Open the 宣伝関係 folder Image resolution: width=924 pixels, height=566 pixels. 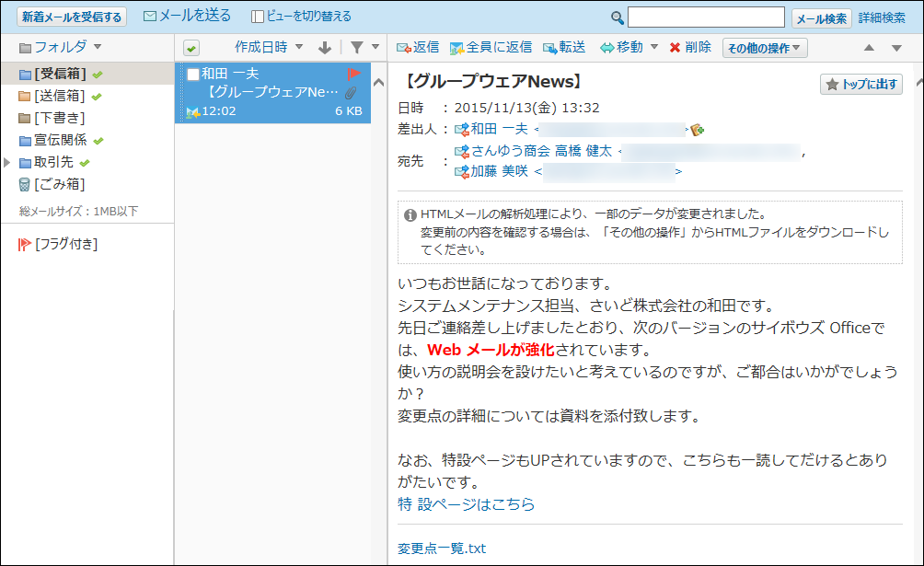(x=61, y=140)
